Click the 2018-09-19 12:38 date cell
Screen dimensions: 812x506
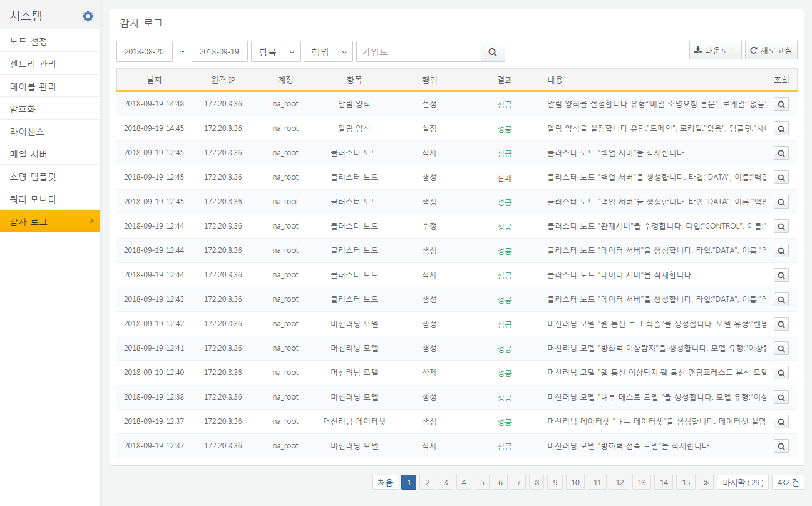point(154,397)
